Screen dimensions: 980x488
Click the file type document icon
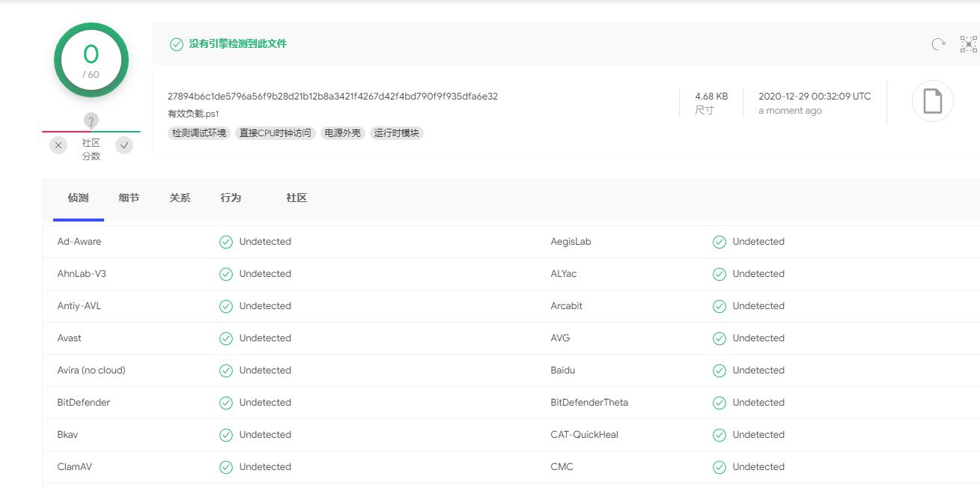[932, 101]
